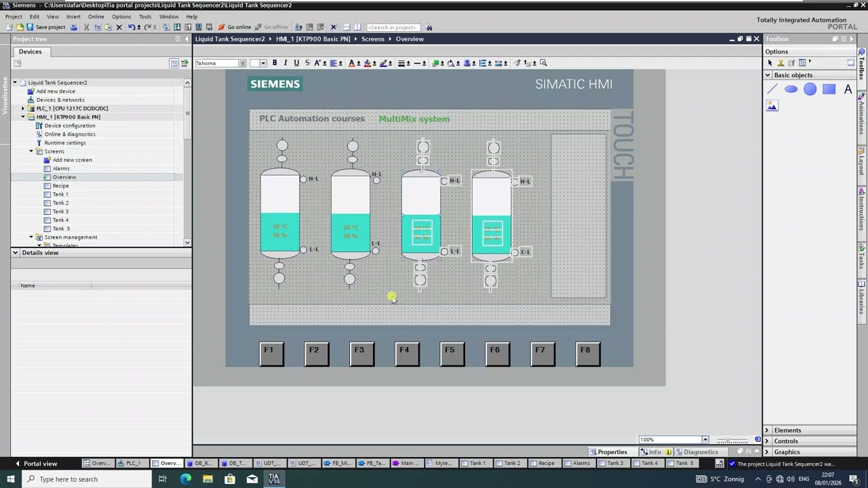Open the Options menu

pos(121,16)
